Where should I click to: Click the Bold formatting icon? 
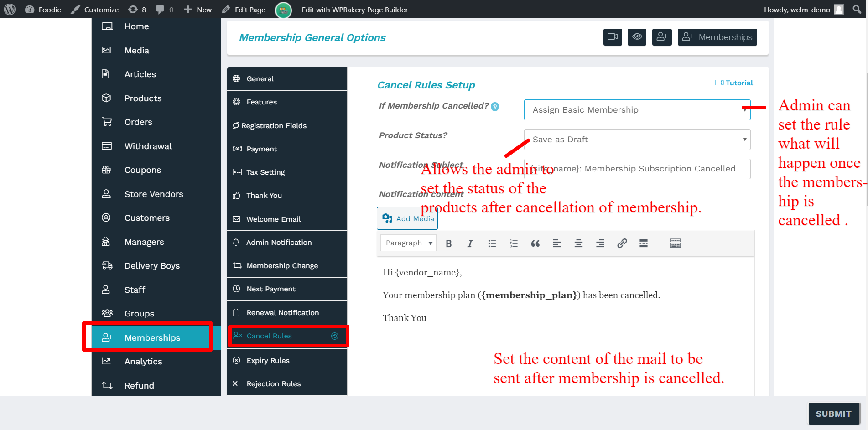tap(449, 243)
